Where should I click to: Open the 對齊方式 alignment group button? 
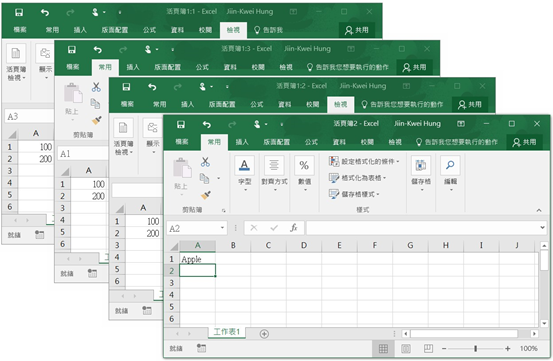pyautogui.click(x=274, y=174)
